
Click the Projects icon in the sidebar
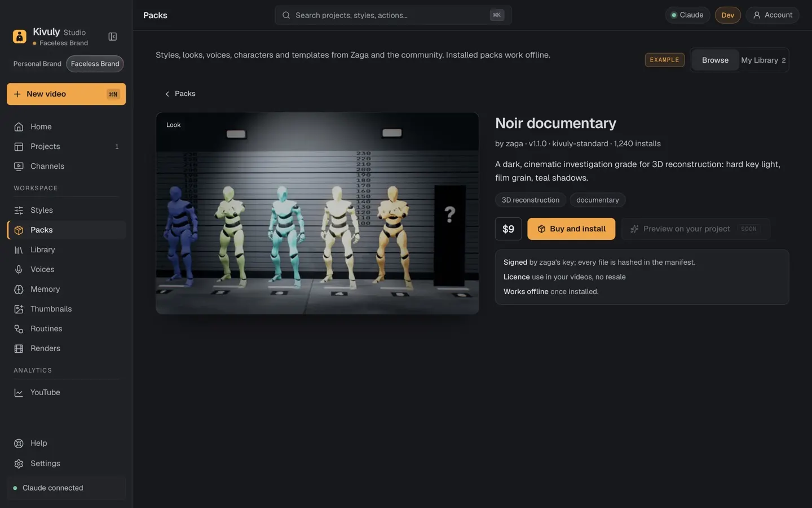[19, 146]
